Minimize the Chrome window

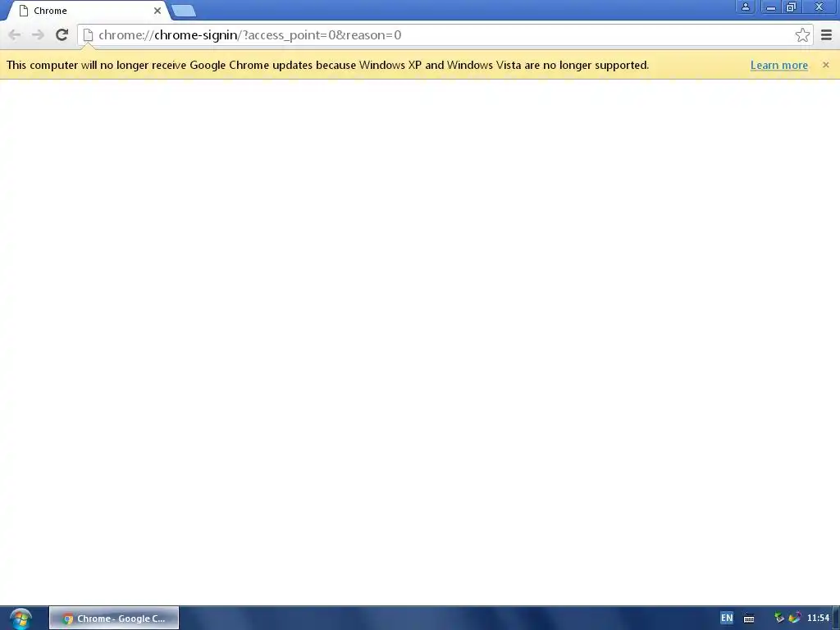(x=771, y=7)
